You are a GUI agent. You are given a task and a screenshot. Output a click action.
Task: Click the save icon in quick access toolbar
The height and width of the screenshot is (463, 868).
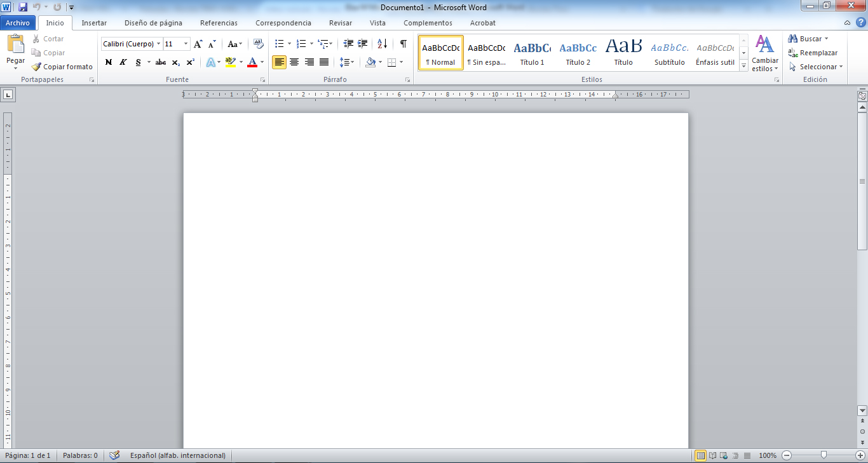23,7
